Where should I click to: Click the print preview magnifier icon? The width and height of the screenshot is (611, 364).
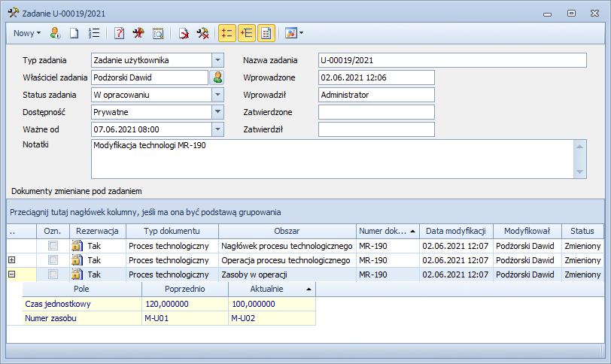pyautogui.click(x=158, y=33)
